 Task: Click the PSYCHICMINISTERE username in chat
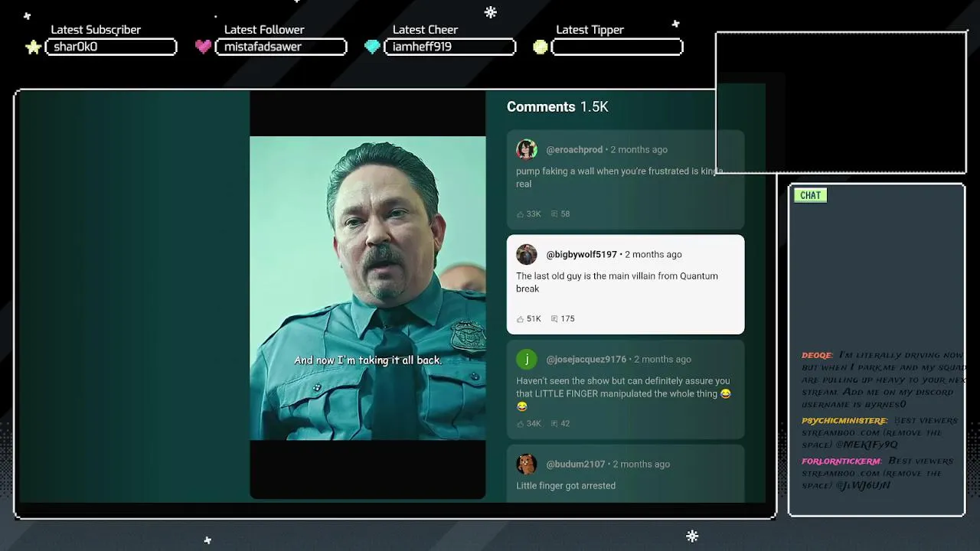coord(844,421)
